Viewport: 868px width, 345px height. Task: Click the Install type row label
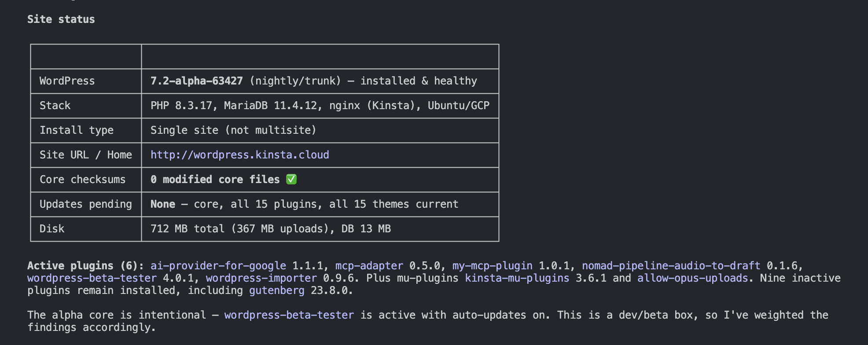77,130
